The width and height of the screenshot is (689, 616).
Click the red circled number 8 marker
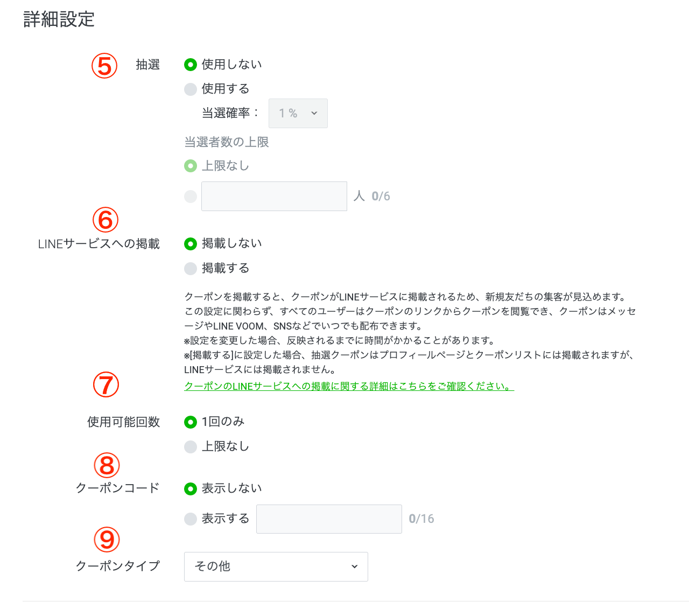click(x=107, y=465)
